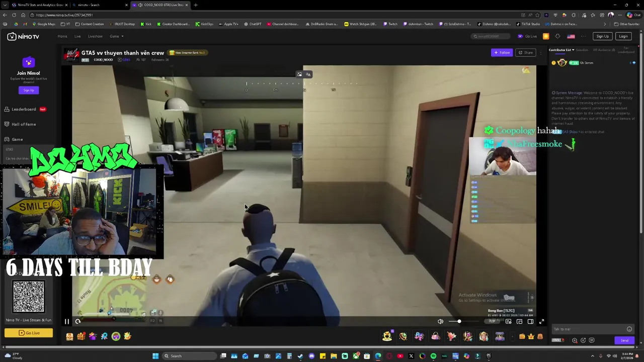644x362 pixels.
Task: Click the Follow button
Action: (502, 52)
